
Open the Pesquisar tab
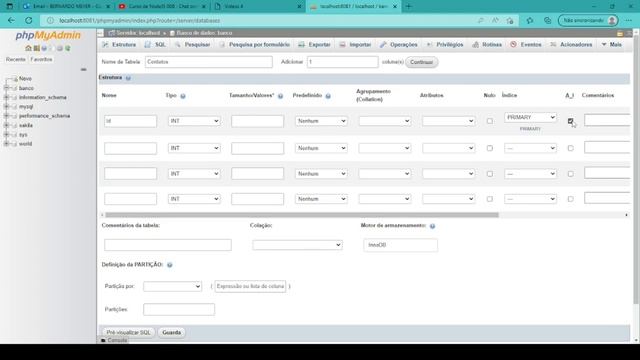pyautogui.click(x=192, y=44)
